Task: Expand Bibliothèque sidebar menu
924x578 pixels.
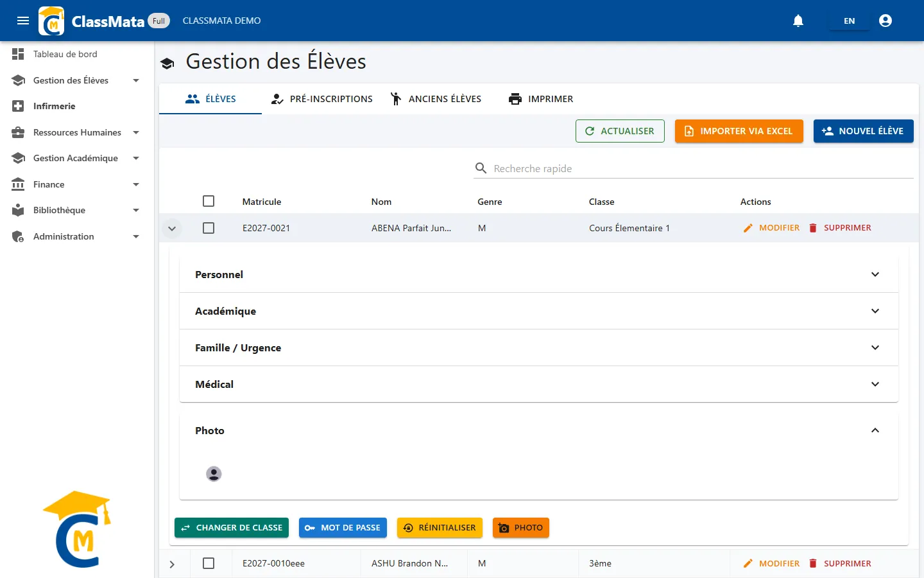Action: pos(77,210)
